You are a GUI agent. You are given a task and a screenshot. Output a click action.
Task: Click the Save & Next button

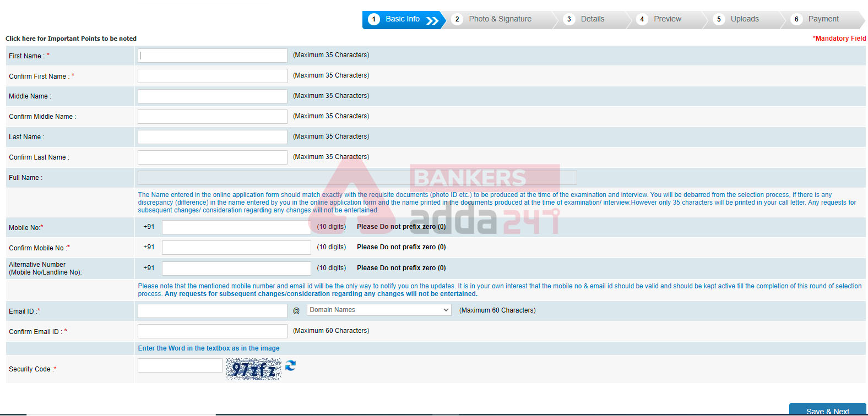pyautogui.click(x=827, y=410)
